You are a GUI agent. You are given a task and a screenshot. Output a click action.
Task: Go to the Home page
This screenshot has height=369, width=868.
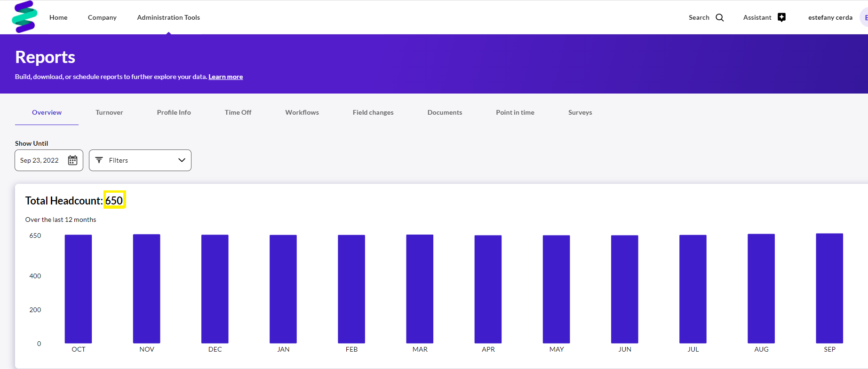pyautogui.click(x=58, y=17)
